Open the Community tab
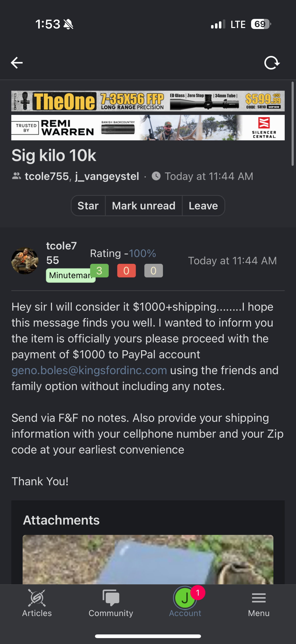Viewport: 296px width, 644px height. click(111, 602)
